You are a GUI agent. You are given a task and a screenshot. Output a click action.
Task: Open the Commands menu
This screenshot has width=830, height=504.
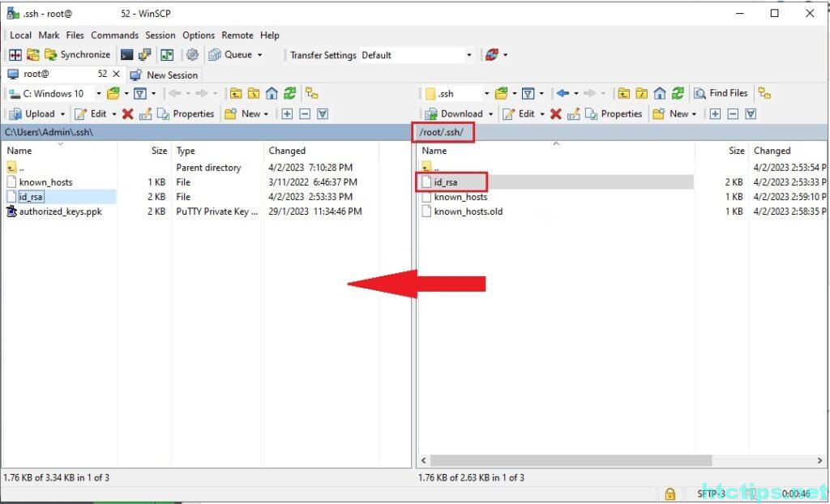tap(114, 36)
